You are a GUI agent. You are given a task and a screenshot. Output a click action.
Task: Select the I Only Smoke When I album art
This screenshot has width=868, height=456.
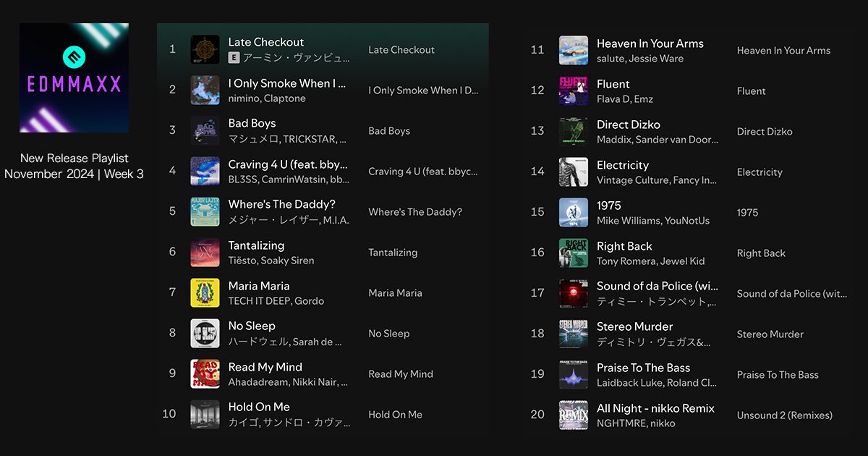coord(205,90)
